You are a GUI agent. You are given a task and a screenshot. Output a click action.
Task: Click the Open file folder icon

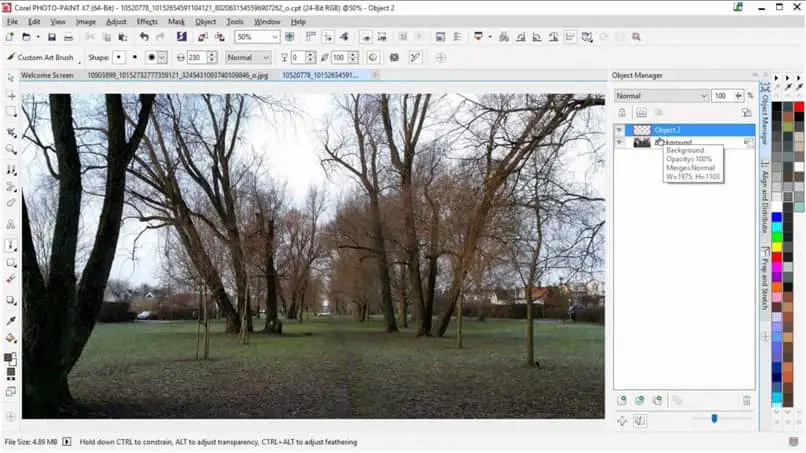pos(26,37)
